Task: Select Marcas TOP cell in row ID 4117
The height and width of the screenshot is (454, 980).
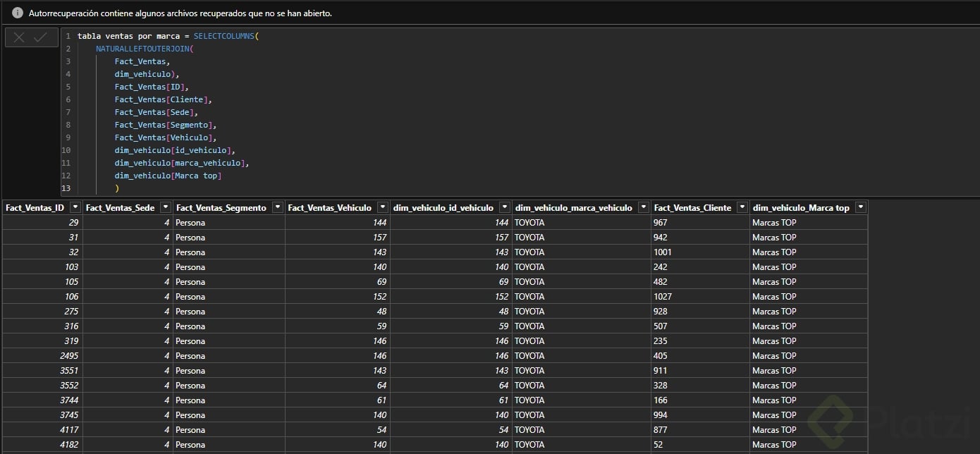Action: (809, 429)
